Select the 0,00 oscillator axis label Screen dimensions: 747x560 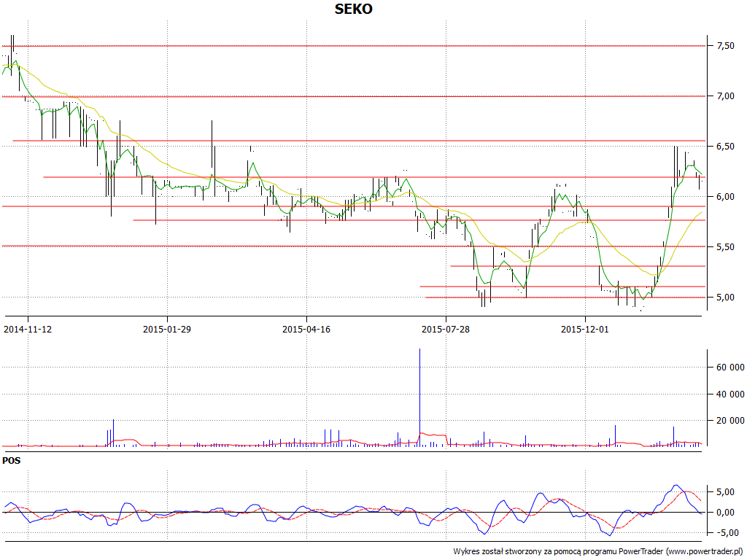(726, 513)
